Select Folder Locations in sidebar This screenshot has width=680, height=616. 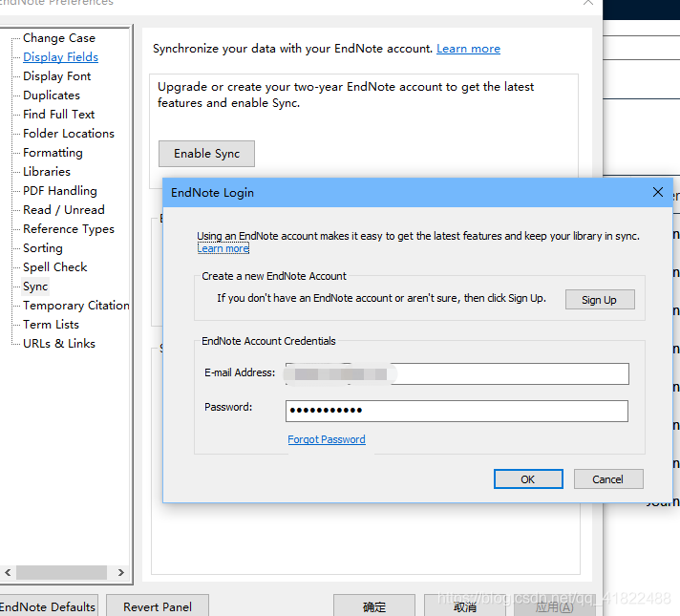click(69, 134)
